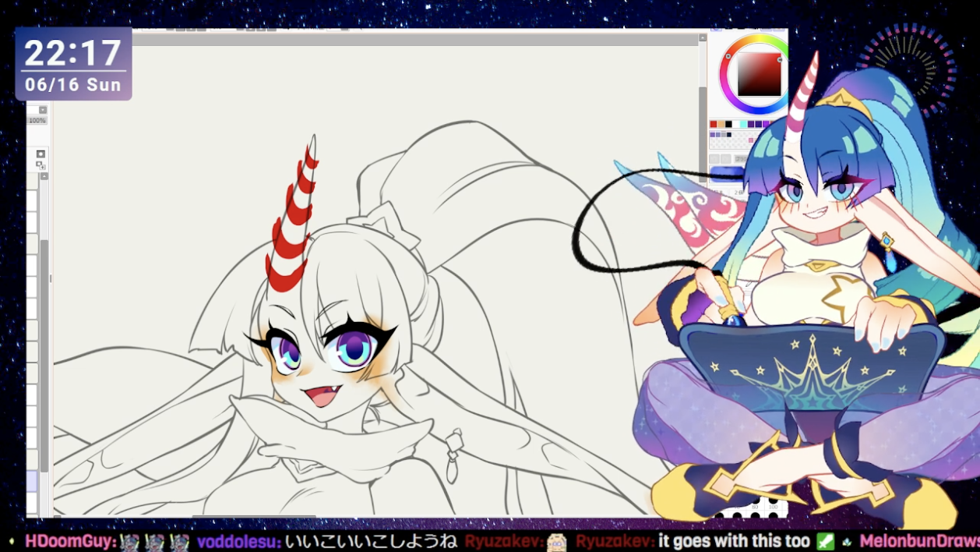Viewport: 980px width, 552px height.
Task: Click the saturation square inside the color wheel
Action: point(760,74)
